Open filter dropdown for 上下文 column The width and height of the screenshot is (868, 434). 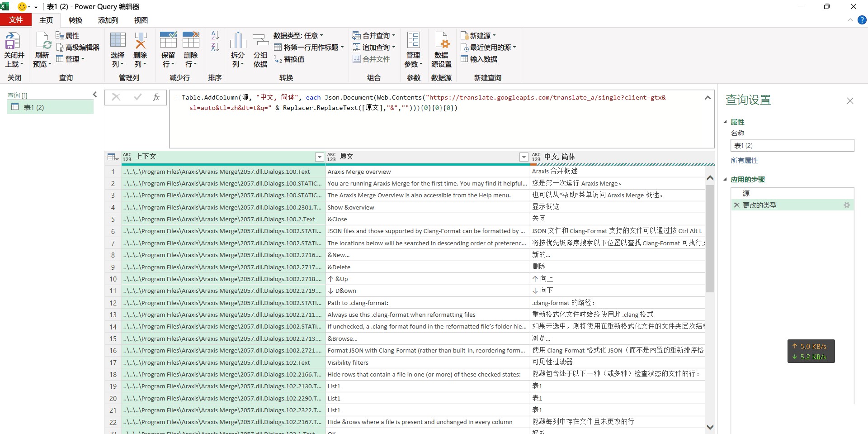tap(320, 157)
